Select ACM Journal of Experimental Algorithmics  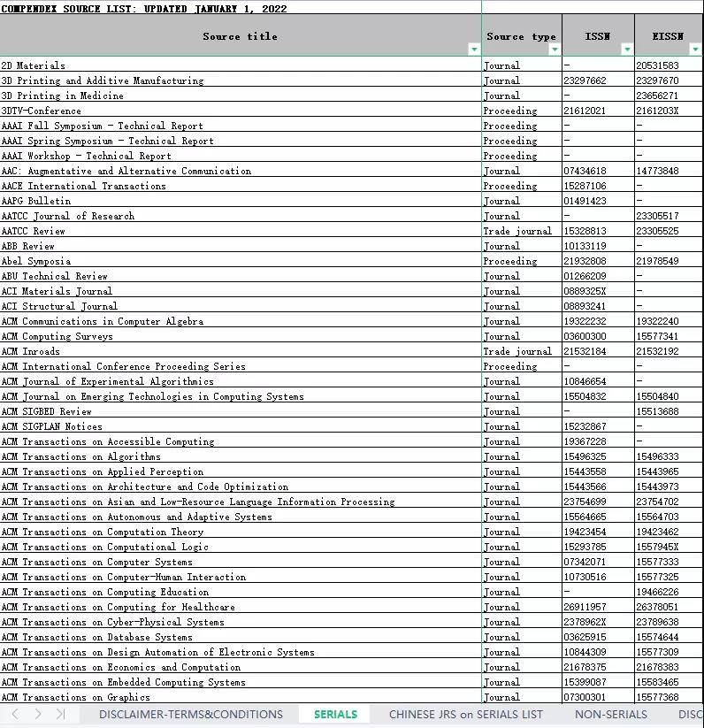[x=241, y=381]
